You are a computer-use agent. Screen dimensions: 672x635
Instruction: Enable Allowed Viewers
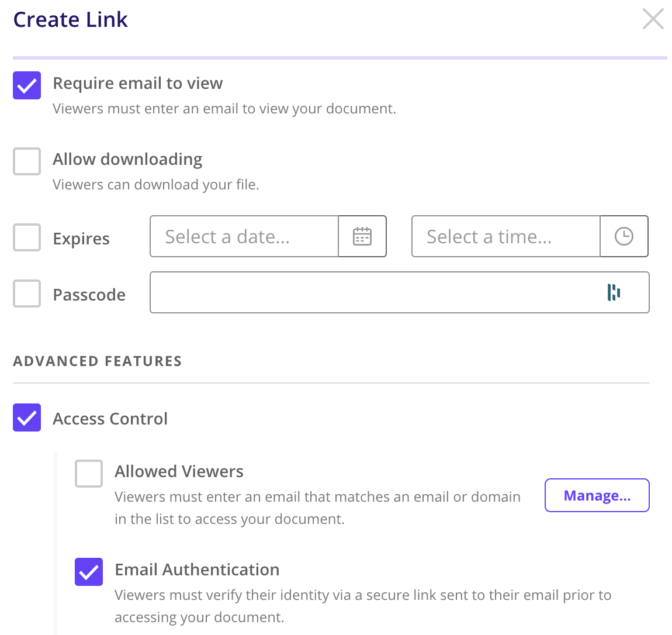click(88, 474)
